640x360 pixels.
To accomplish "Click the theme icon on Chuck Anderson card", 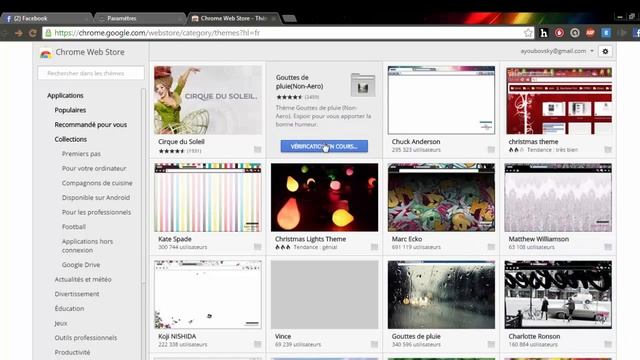I will [x=491, y=150].
